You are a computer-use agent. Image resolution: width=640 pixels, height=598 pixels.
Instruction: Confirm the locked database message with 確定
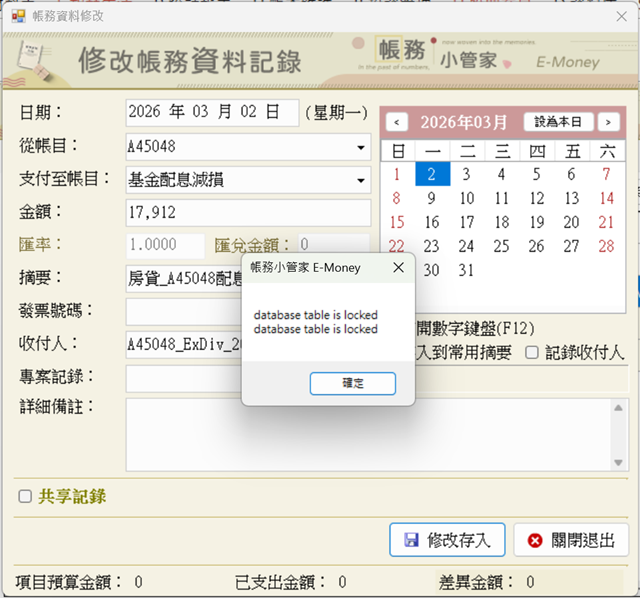click(353, 383)
